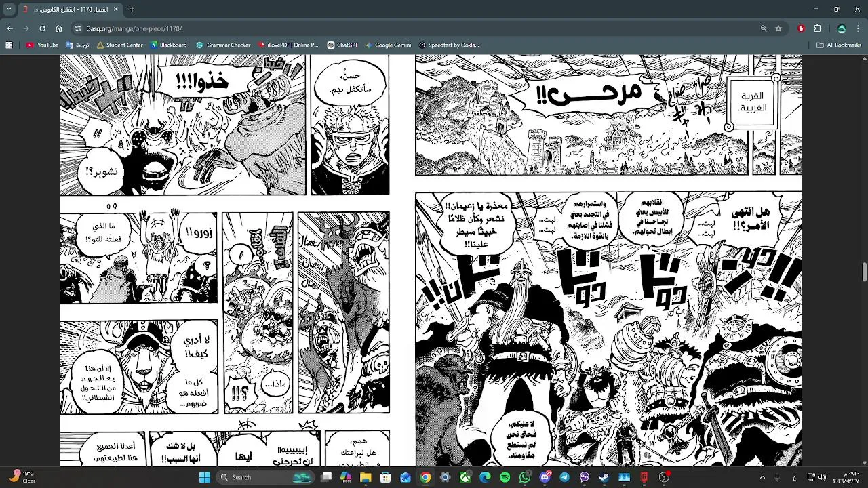Image resolution: width=868 pixels, height=488 pixels.
Task: Go to the browser home page
Action: [x=58, y=28]
